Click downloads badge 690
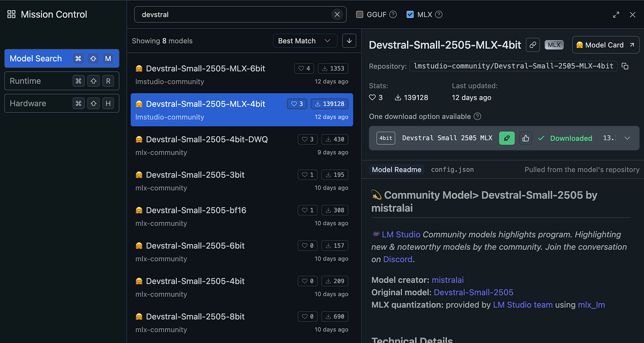The image size is (644, 343). (x=335, y=316)
